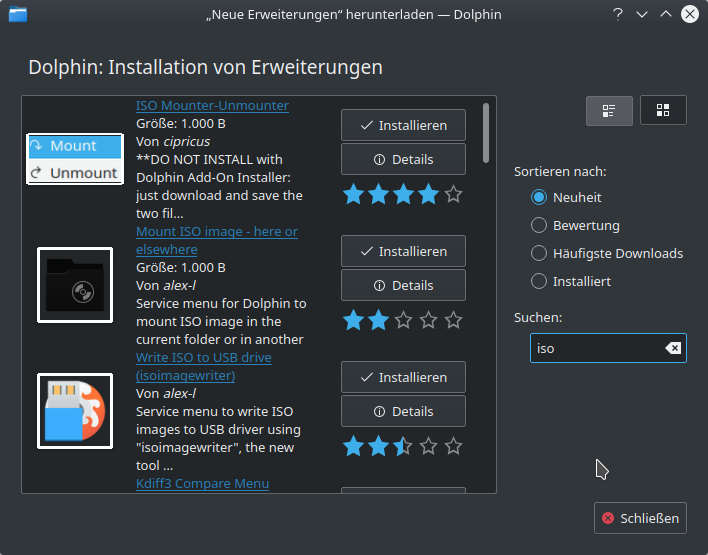
Task: Click the ISO Mounter-Unmounter preview thumbnail
Action: pyautogui.click(x=74, y=159)
